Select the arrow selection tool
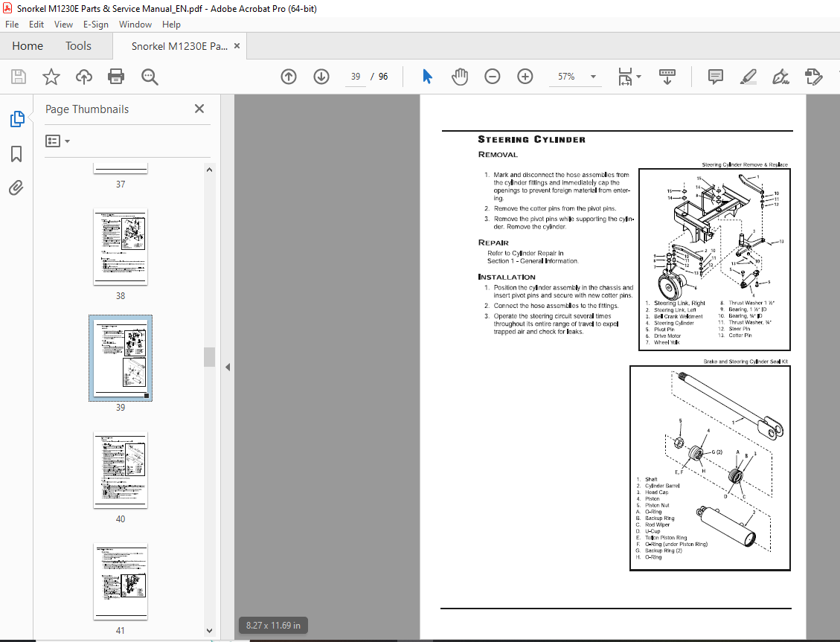This screenshot has height=642, width=840. pyautogui.click(x=427, y=77)
